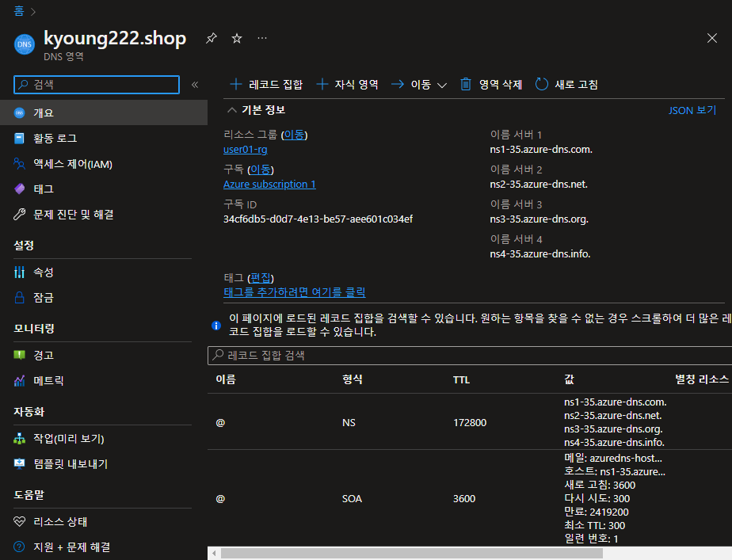The height and width of the screenshot is (560, 732).
Task: Delete the zone with 영역 삭제
Action: [x=490, y=85]
